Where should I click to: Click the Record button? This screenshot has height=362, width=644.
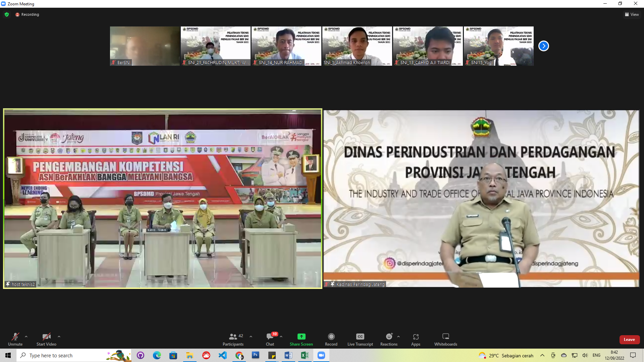(x=331, y=339)
